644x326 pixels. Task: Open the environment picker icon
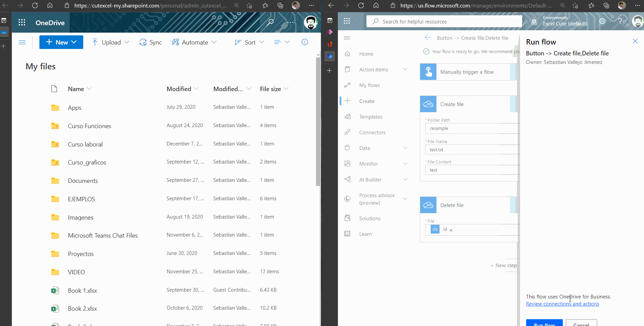tap(534, 21)
